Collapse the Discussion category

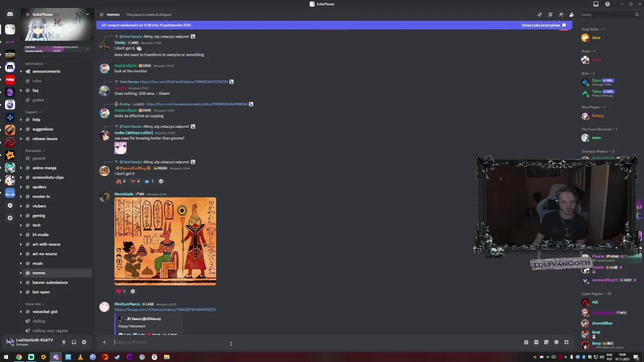[x=35, y=151]
